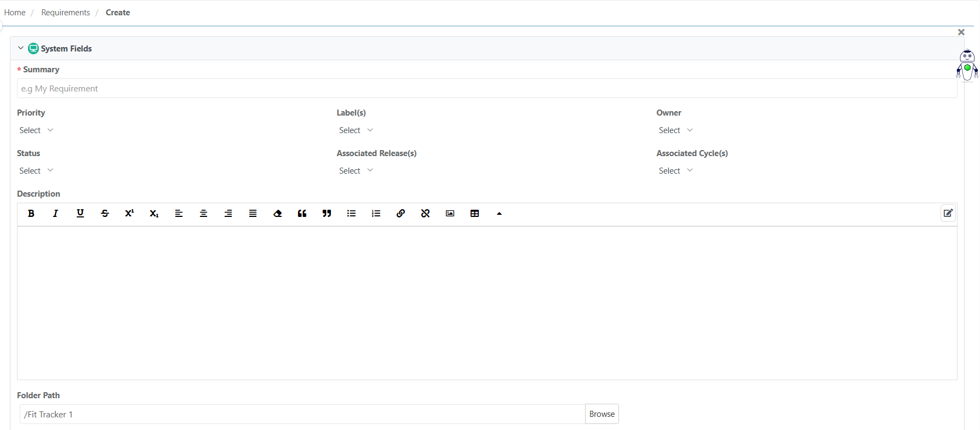Collapse the System Fields section
This screenshot has height=430, width=980.
[21, 48]
